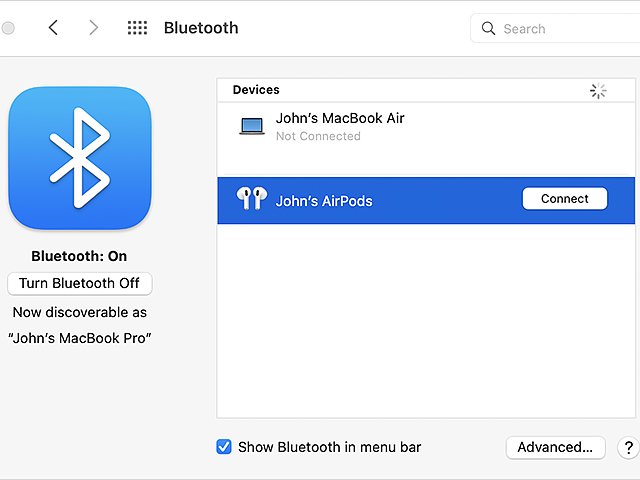The width and height of the screenshot is (640, 480).
Task: Click the Not Connected status text
Action: (x=318, y=136)
